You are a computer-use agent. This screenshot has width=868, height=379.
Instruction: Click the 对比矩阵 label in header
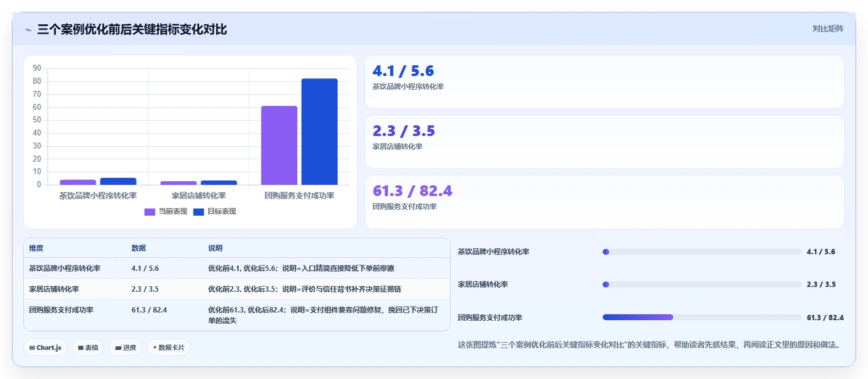click(x=828, y=29)
